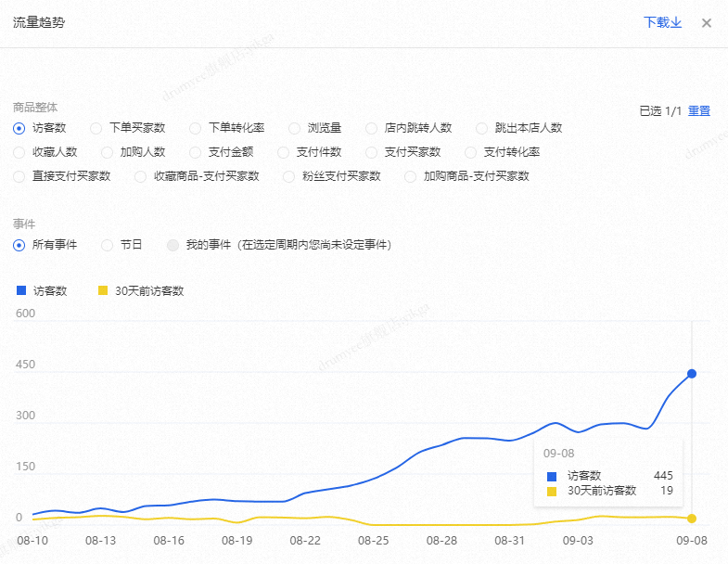Click the 事件 section heading
The width and height of the screenshot is (728, 564).
(24, 224)
